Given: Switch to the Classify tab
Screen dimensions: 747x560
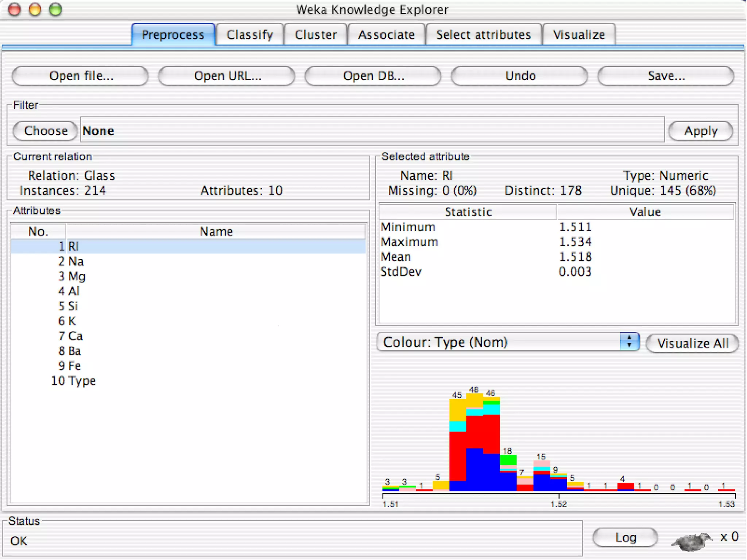Looking at the screenshot, I should pyautogui.click(x=249, y=35).
